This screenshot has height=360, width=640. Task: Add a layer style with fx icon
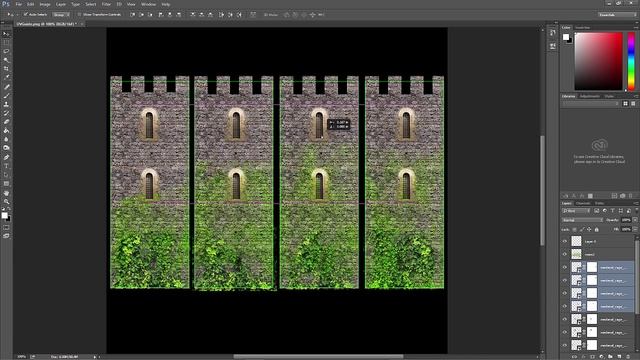[583, 356]
